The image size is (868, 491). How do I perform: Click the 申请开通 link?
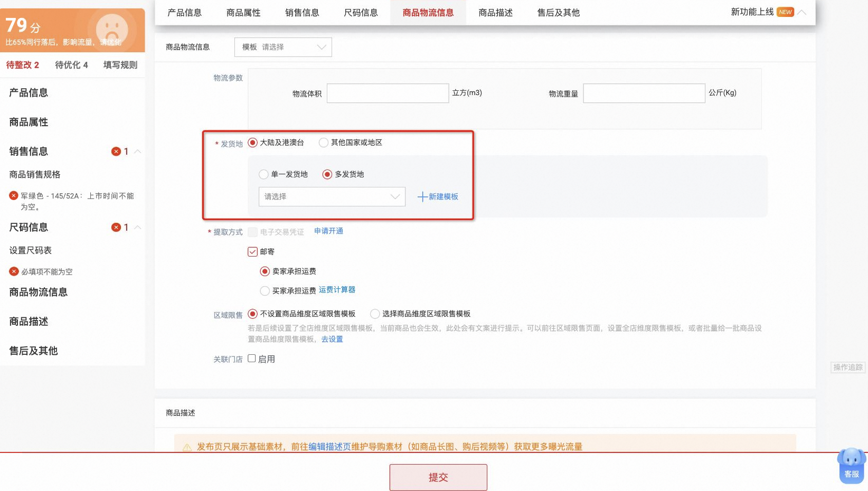[x=328, y=231]
